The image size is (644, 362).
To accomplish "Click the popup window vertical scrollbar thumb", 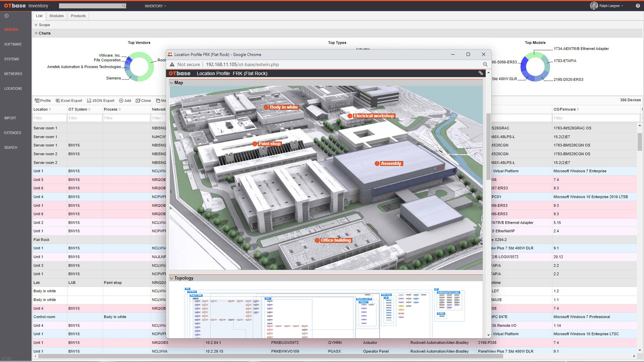I will point(488,146).
